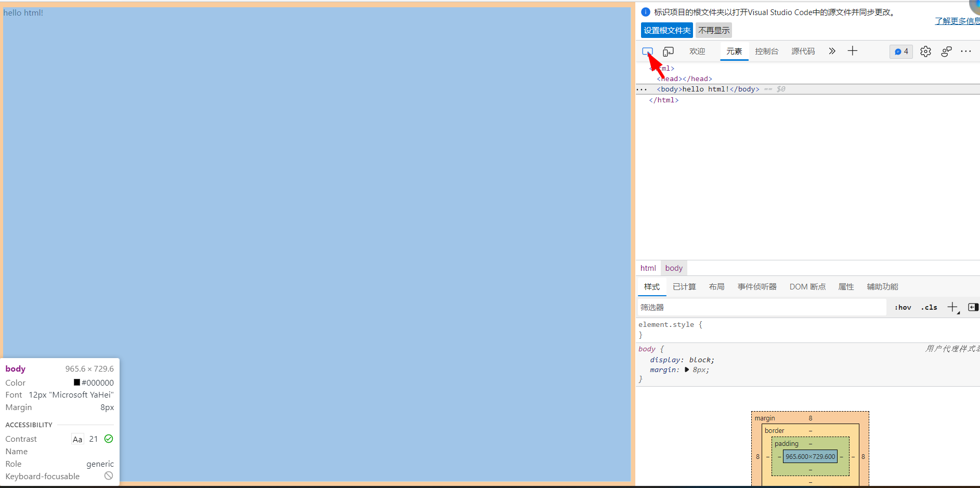Screen dimensions: 980x488
Task: Open the 布局 pane tab
Action: pos(716,287)
